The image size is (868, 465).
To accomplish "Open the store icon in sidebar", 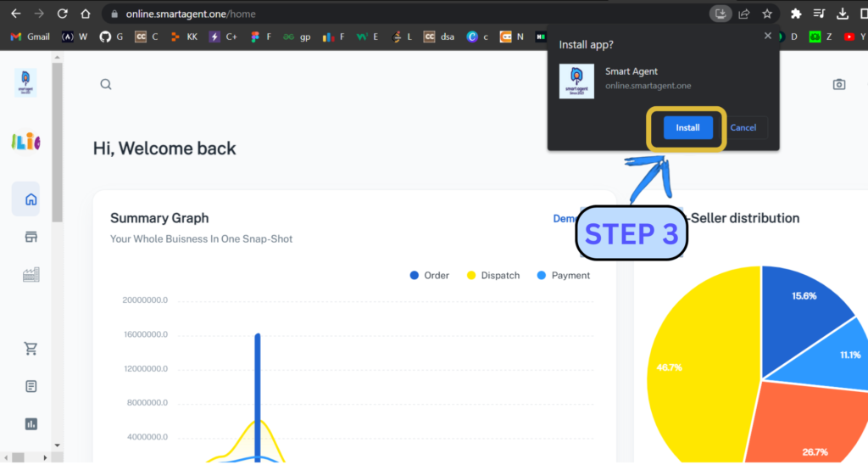I will (x=31, y=237).
